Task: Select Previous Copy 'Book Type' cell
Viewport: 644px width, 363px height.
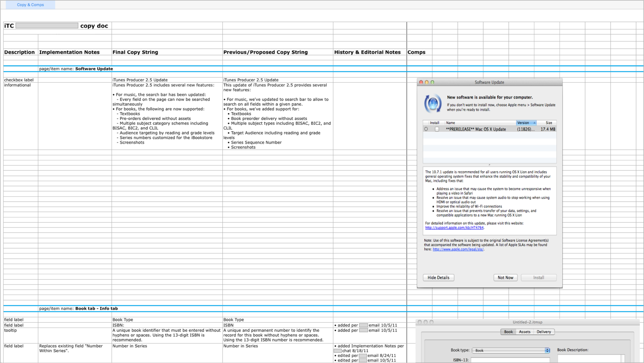Action: 278,320
